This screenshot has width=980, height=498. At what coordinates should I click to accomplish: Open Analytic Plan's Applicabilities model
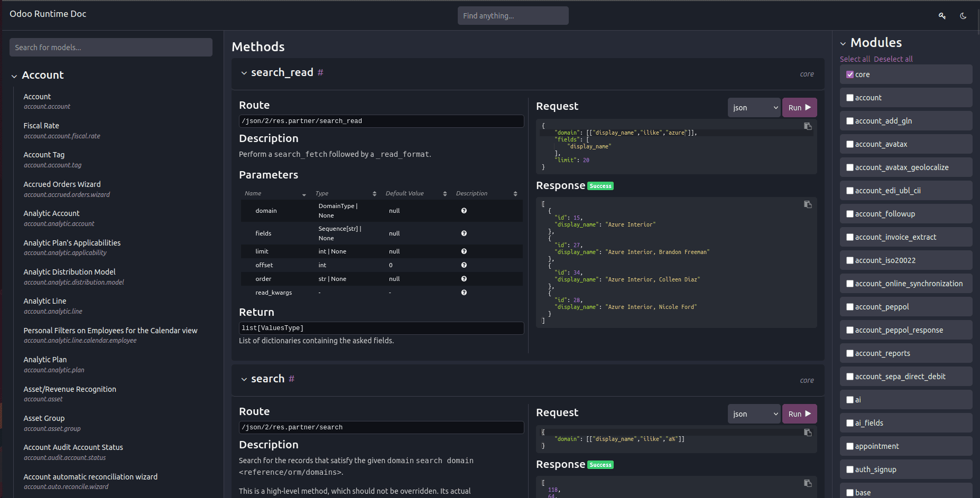(72, 248)
